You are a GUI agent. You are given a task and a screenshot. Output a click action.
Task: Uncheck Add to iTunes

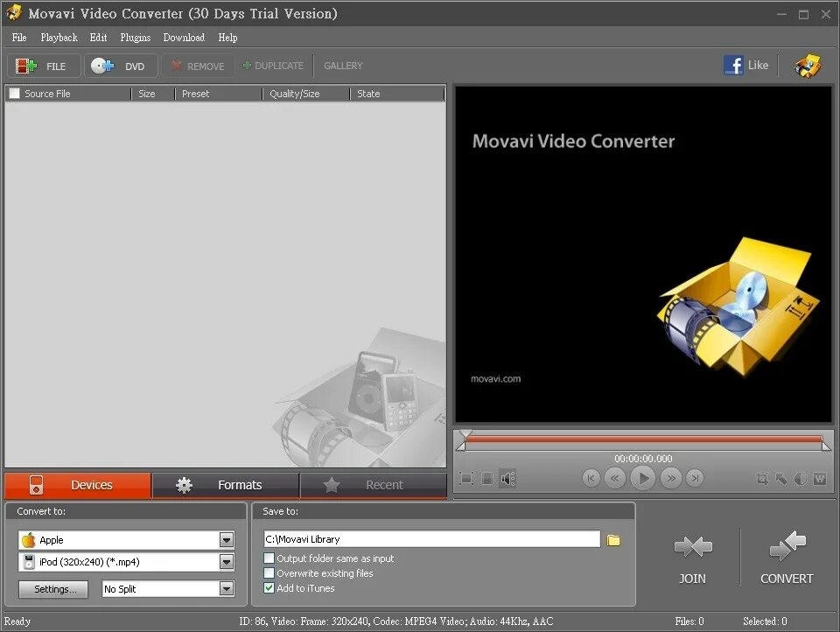[x=269, y=588]
